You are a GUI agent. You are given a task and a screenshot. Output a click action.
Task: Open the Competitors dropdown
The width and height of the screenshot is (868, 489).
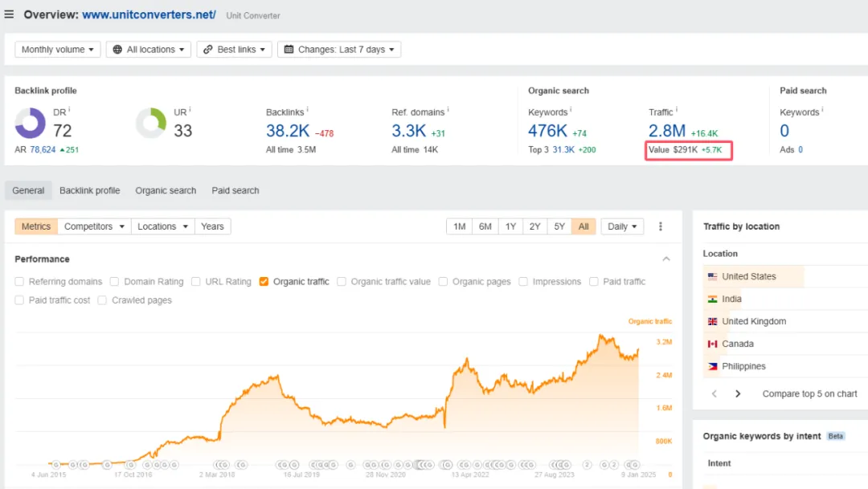click(x=94, y=226)
